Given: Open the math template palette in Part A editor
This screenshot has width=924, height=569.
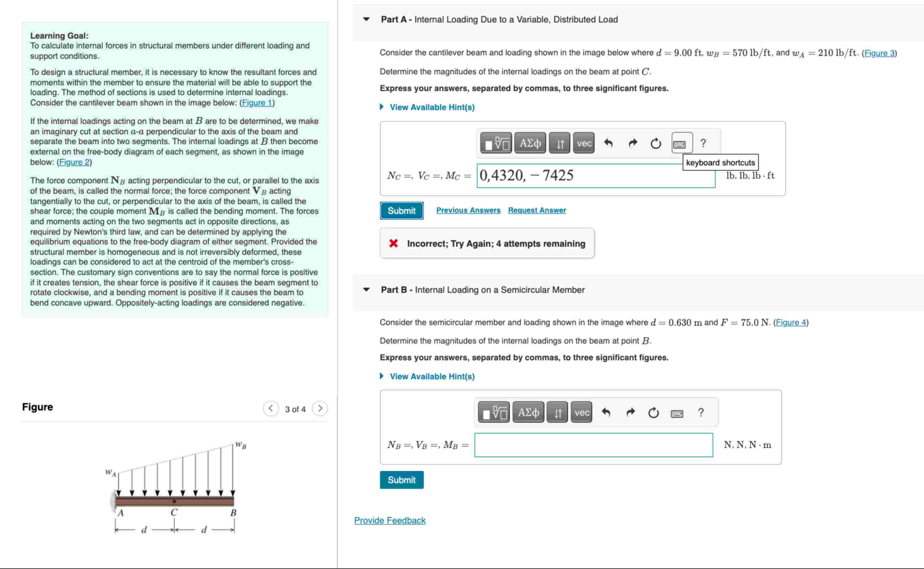Looking at the screenshot, I should tap(496, 143).
